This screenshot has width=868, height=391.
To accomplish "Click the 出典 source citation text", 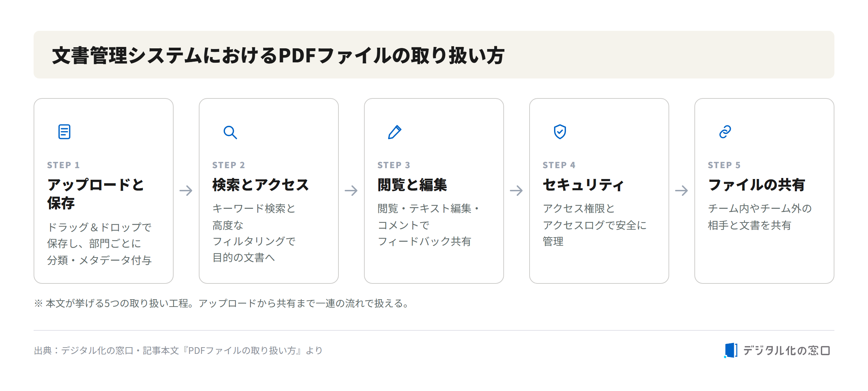I will pyautogui.click(x=178, y=350).
